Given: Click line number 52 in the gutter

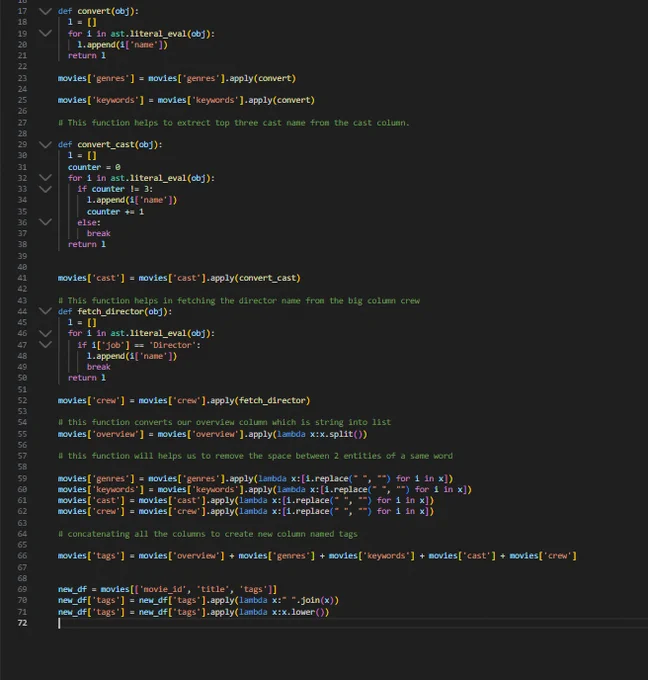Looking at the screenshot, I should point(22,400).
